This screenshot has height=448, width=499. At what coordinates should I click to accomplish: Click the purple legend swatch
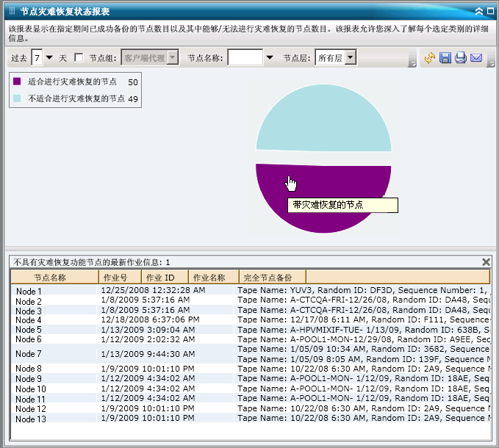[17, 82]
